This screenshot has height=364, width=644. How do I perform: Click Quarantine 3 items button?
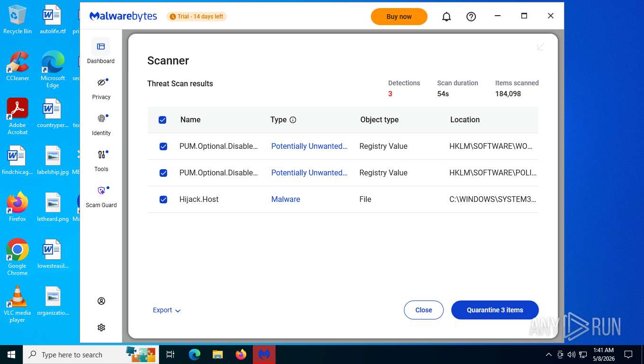(x=495, y=310)
